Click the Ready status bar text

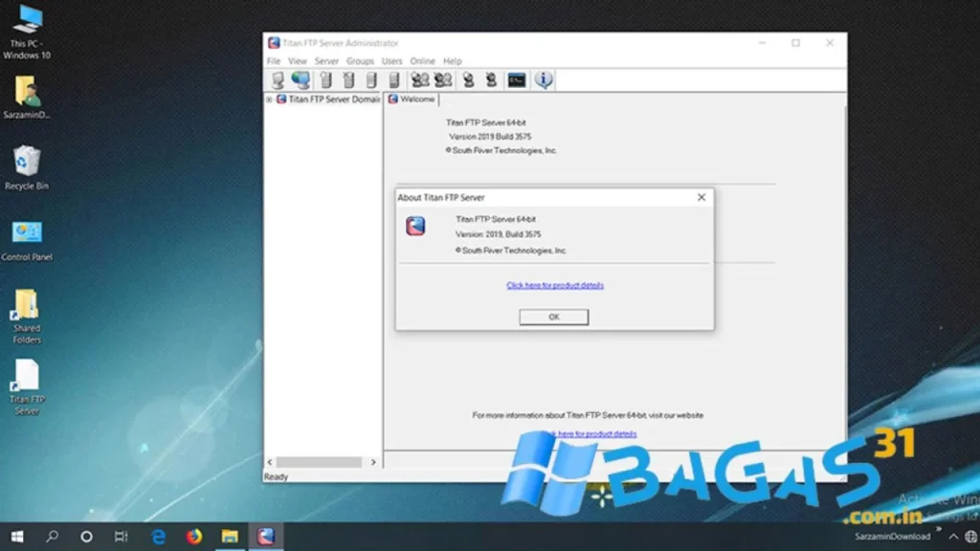pos(276,476)
